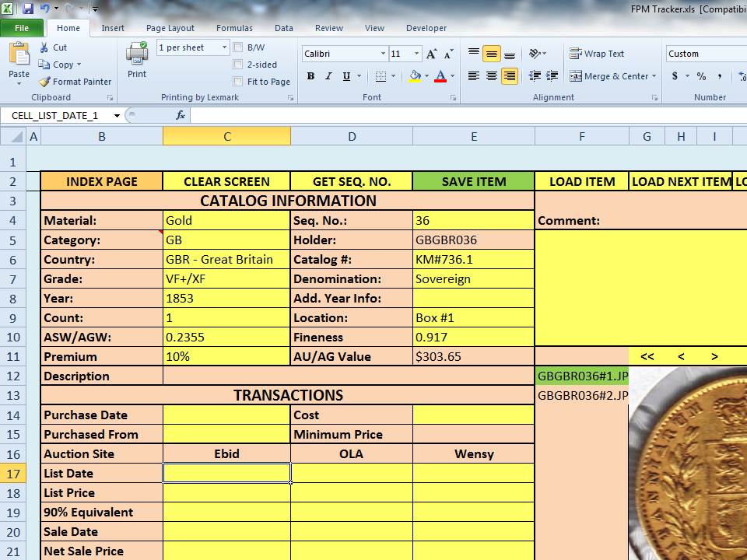The width and height of the screenshot is (747, 560).
Task: Click the yellow fill color bucket
Action: [x=415, y=76]
